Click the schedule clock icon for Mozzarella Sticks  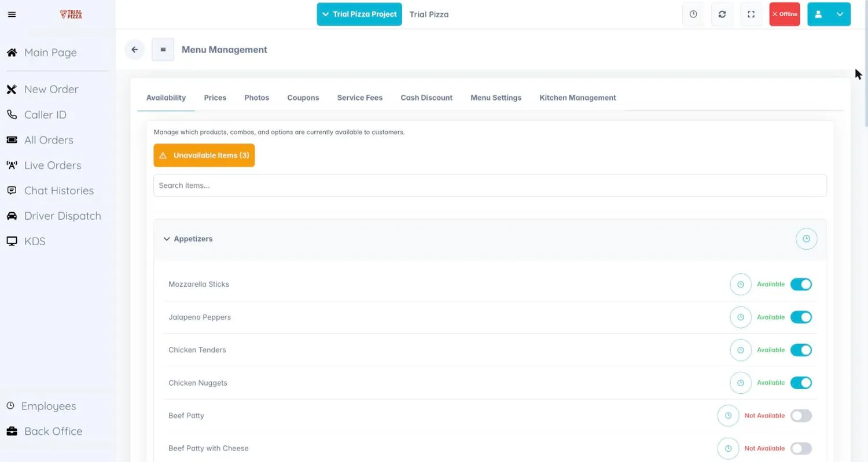741,284
